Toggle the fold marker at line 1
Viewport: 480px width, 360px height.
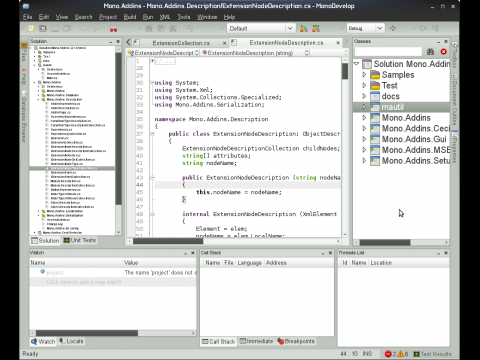tap(152, 61)
